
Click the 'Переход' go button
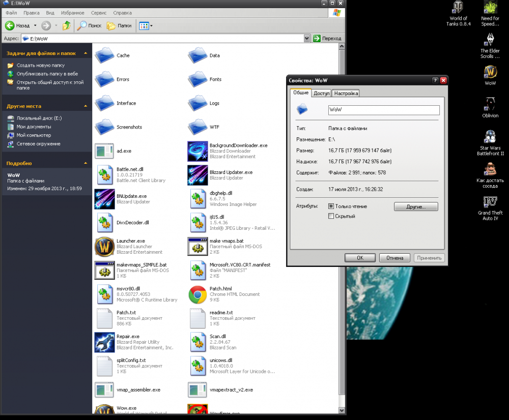(327, 39)
